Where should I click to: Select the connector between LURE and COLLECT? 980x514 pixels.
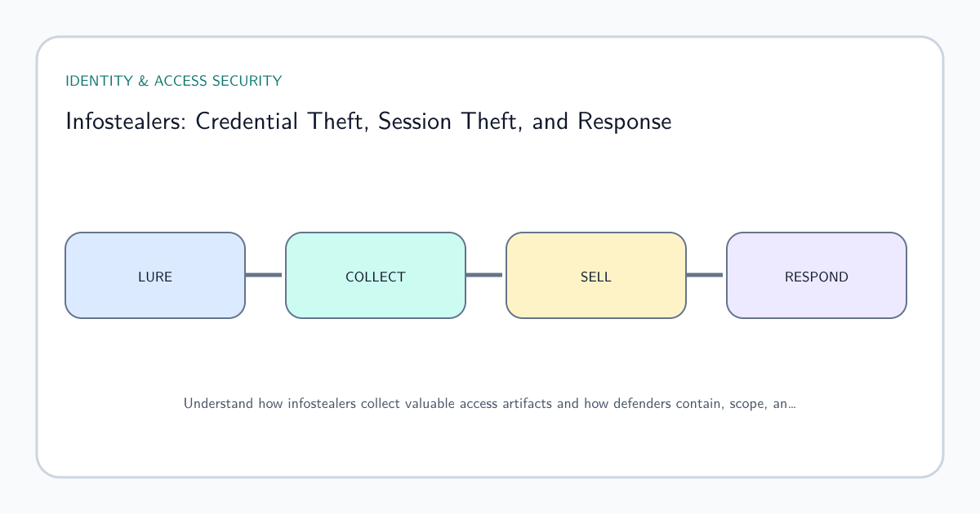[x=264, y=275]
